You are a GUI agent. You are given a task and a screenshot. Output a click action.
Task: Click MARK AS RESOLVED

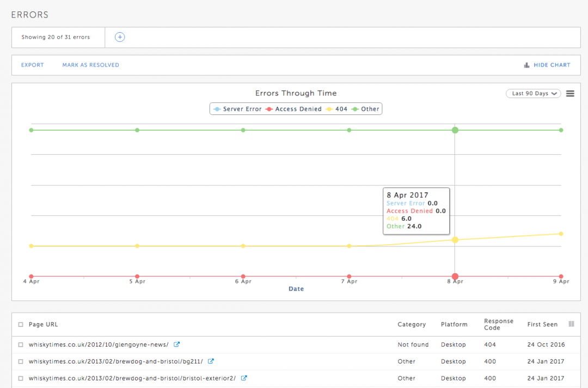pyautogui.click(x=91, y=65)
